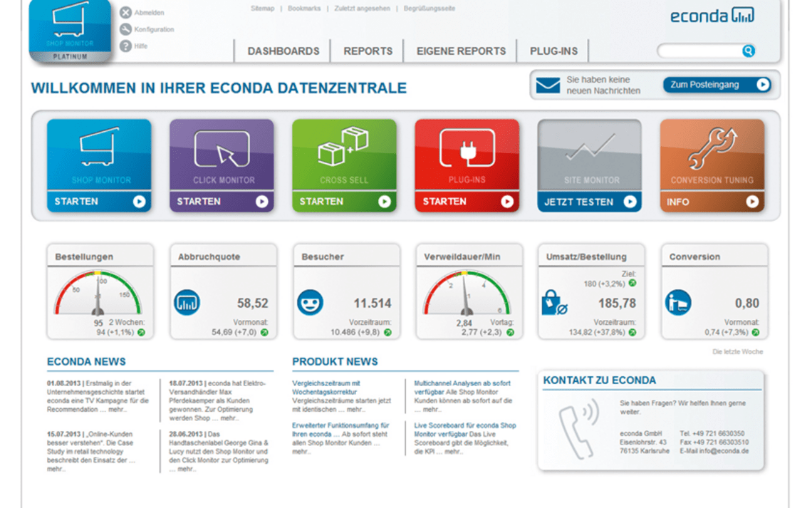This screenshot has width=812, height=508.
Task: Go to Begrüßungsseite link
Action: [430, 9]
